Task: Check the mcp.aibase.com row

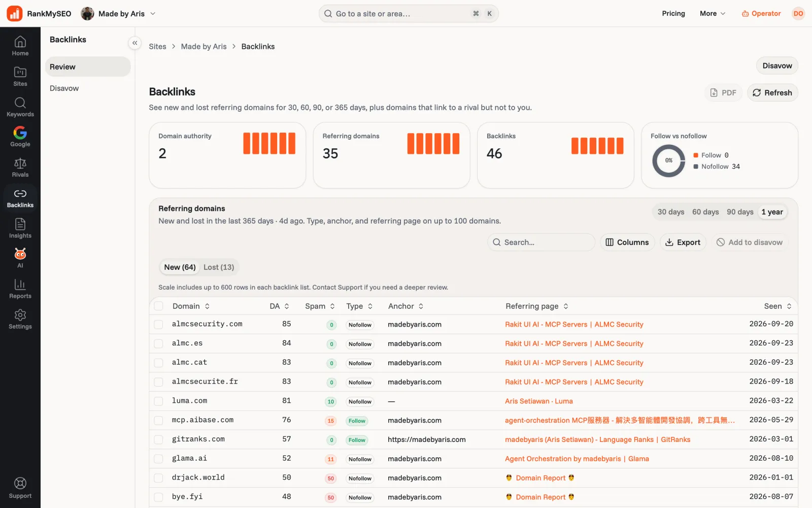Action: 159,421
